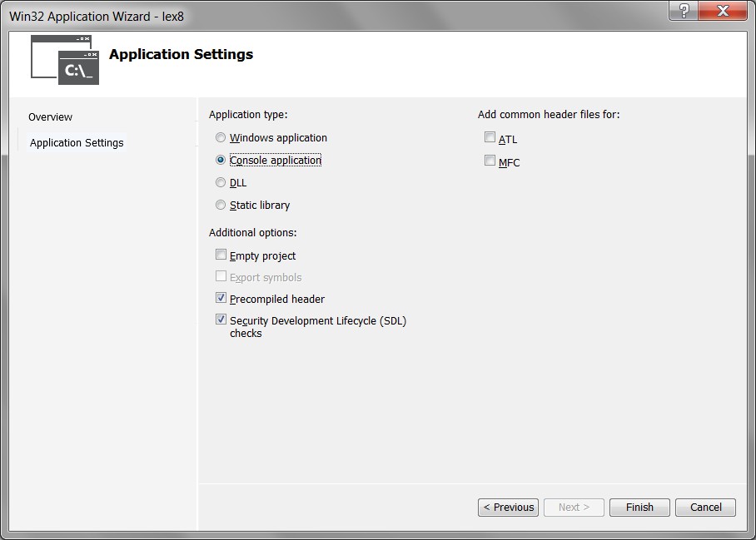Select the Windows application radio button
The image size is (756, 540).
(x=221, y=138)
